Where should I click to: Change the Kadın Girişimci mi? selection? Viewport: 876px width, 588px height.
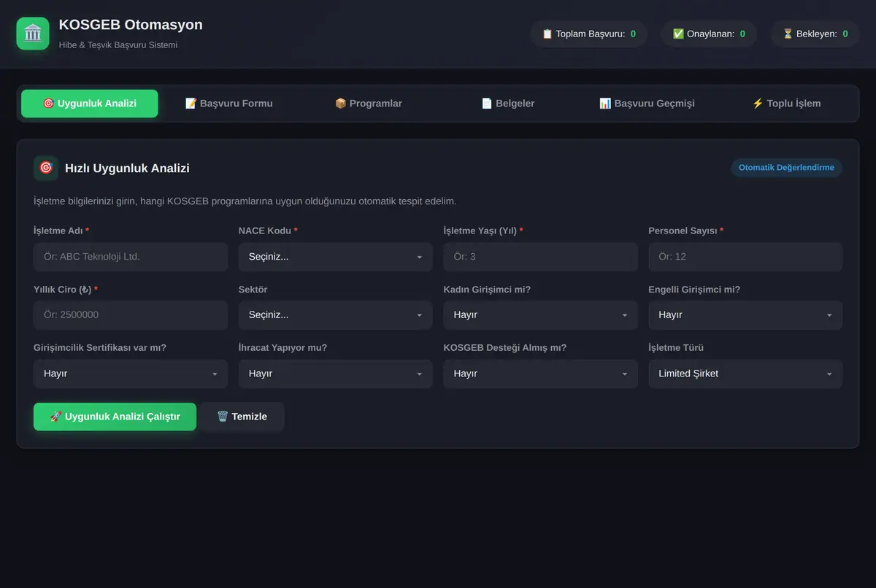tap(540, 315)
